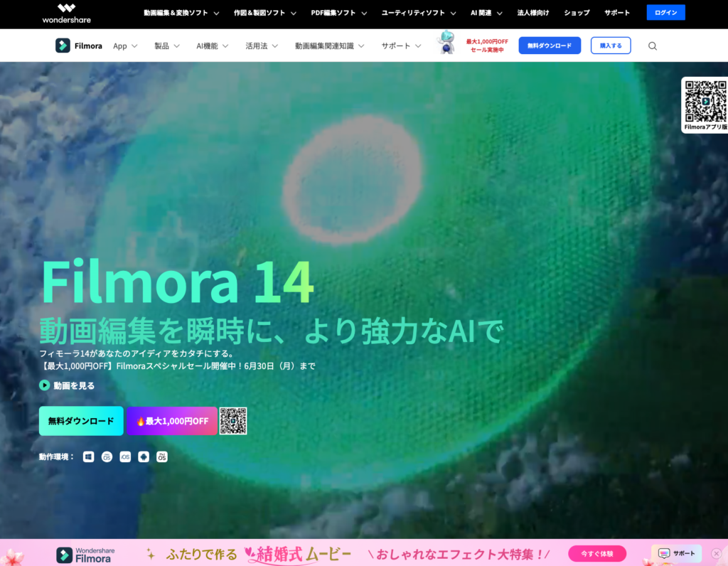Expand the PDF編集ソフト dropdown menu
Image resolution: width=728 pixels, height=566 pixels.
coord(339,13)
